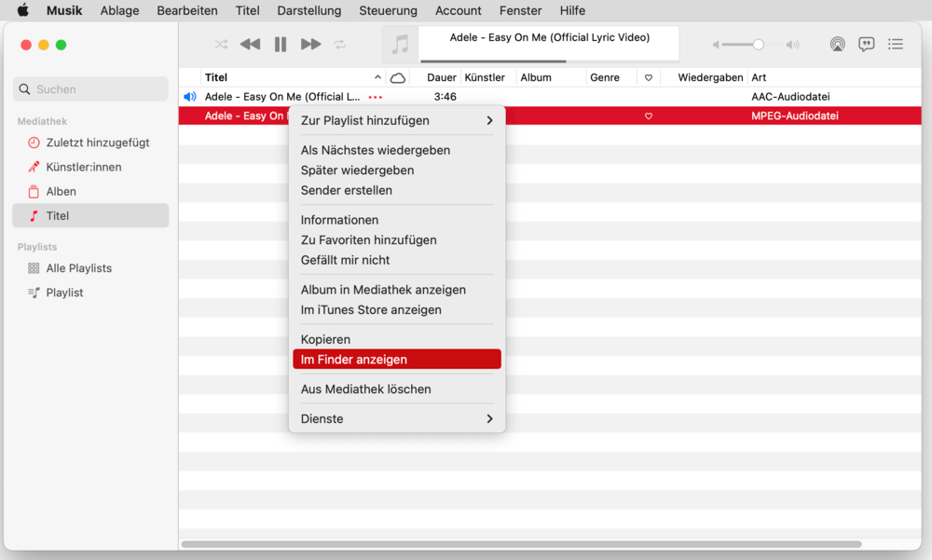Toggle favorite heart on selected MPEG track
This screenshot has width=932, height=560.
click(649, 116)
